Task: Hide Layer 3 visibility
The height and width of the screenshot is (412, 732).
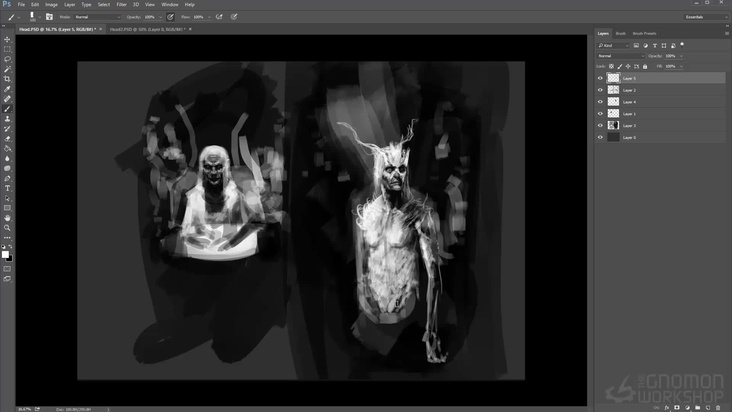Action: click(x=600, y=126)
